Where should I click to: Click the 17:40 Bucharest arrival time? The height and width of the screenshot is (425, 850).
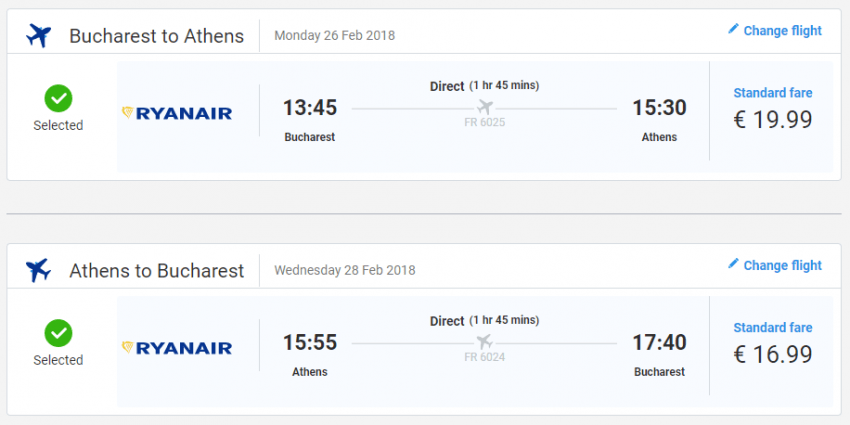pyautogui.click(x=659, y=343)
